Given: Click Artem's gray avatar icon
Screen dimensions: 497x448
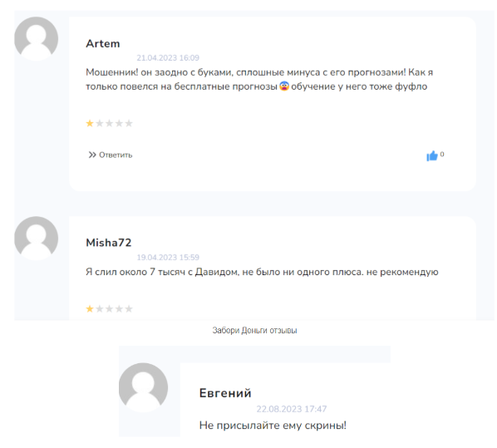Looking at the screenshot, I should click(36, 39).
